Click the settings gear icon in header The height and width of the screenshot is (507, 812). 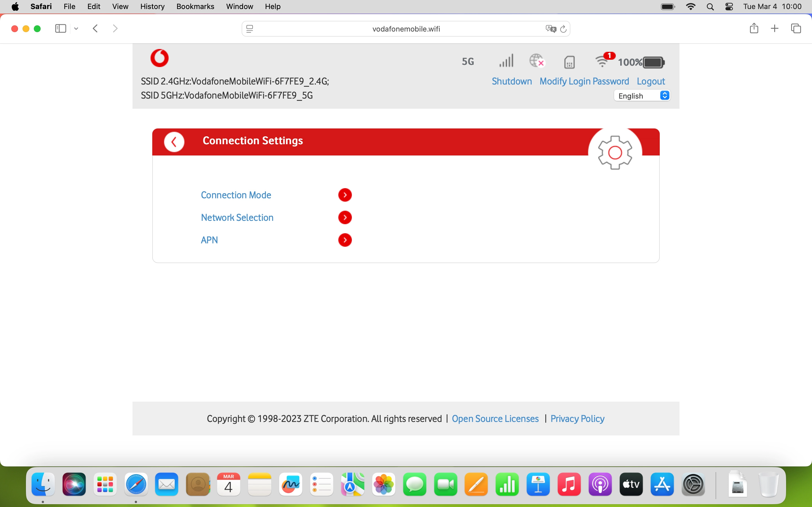(615, 153)
